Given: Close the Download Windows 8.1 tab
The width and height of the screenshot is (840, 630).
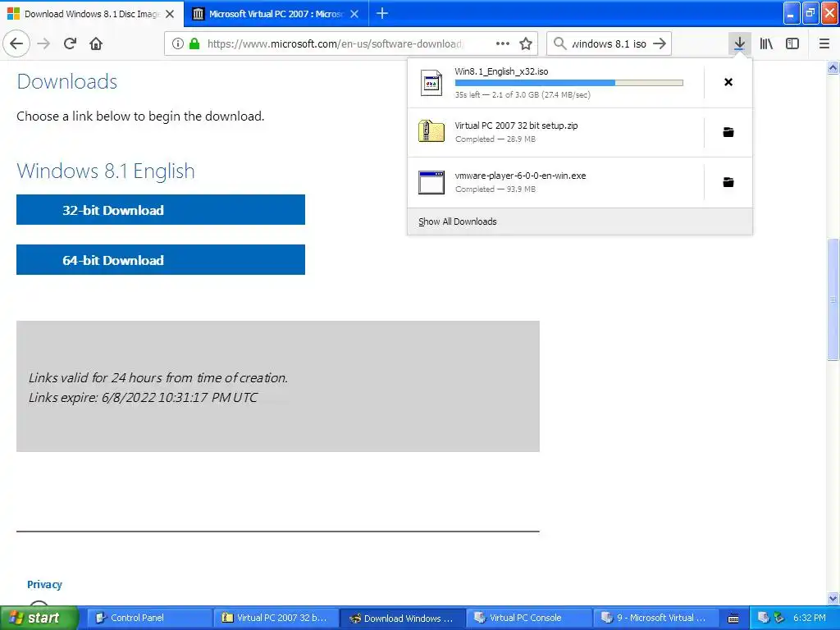Looking at the screenshot, I should 170,14.
